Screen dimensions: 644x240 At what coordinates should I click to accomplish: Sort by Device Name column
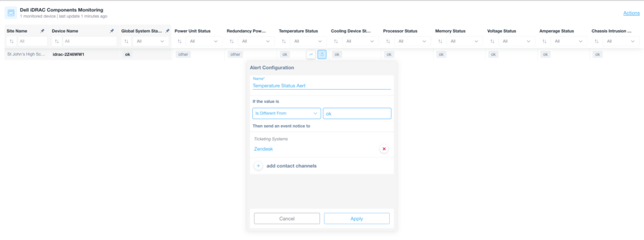click(x=57, y=41)
